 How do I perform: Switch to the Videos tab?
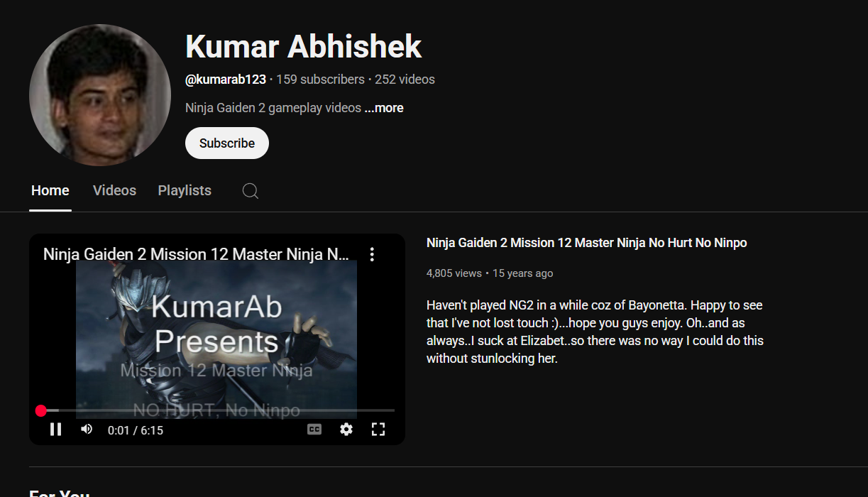point(114,190)
